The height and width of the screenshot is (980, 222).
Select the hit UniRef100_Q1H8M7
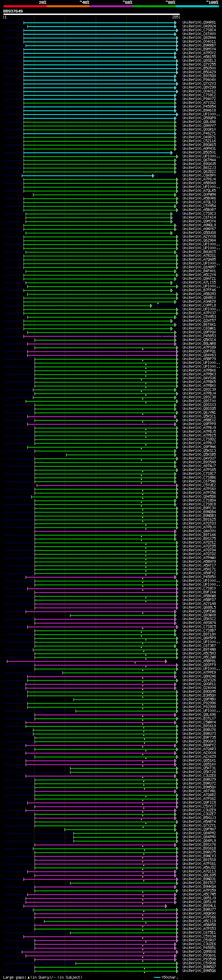tap(199, 267)
